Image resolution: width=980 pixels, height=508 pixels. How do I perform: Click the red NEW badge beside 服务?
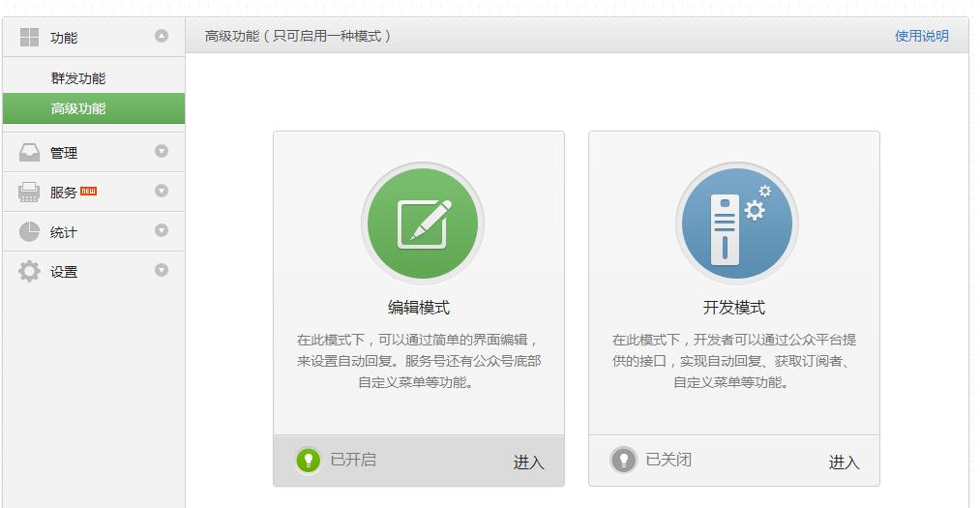[x=89, y=192]
